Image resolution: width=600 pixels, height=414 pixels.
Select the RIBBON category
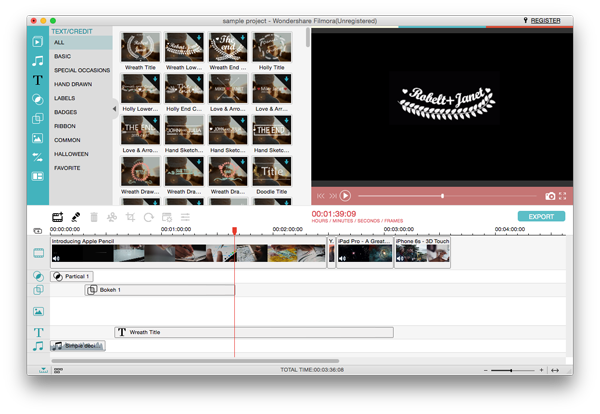point(81,126)
